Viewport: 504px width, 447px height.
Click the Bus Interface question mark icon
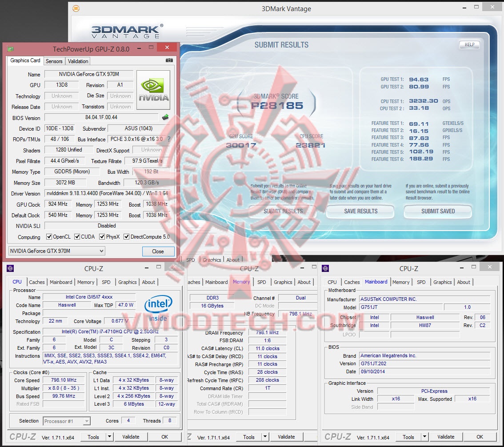169,139
